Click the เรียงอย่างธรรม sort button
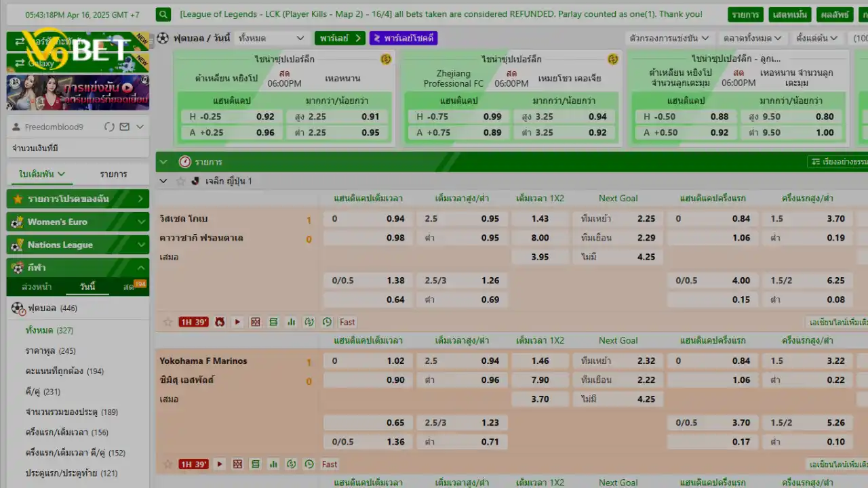 pyautogui.click(x=838, y=162)
